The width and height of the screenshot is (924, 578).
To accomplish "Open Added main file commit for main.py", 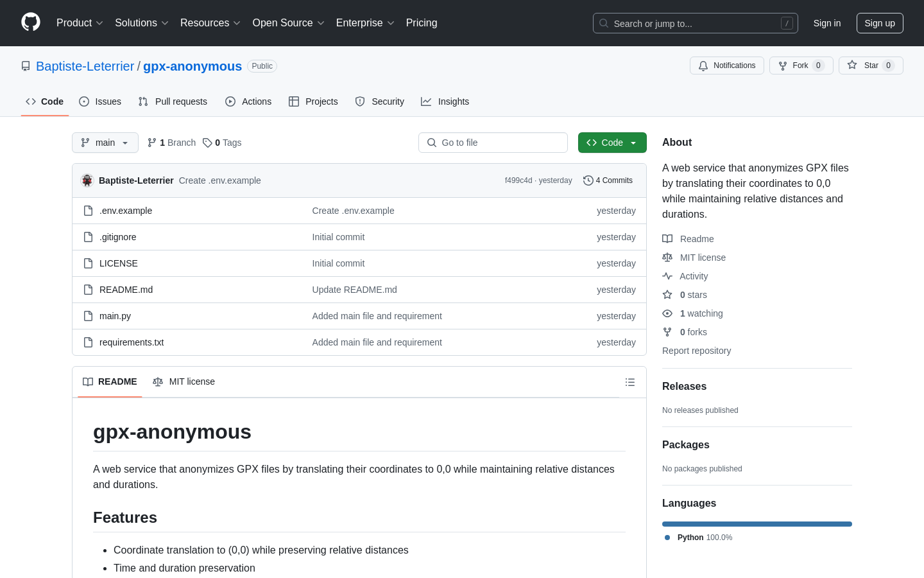I will [x=377, y=316].
